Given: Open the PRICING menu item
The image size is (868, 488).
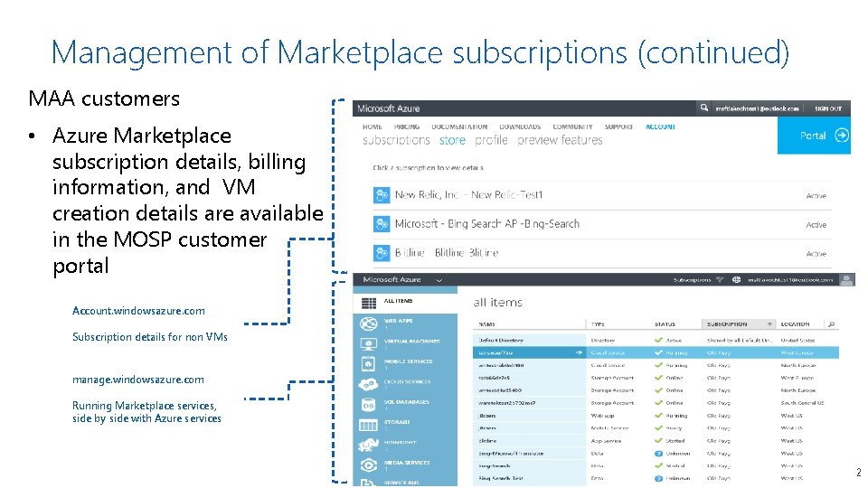Looking at the screenshot, I should click(x=406, y=127).
